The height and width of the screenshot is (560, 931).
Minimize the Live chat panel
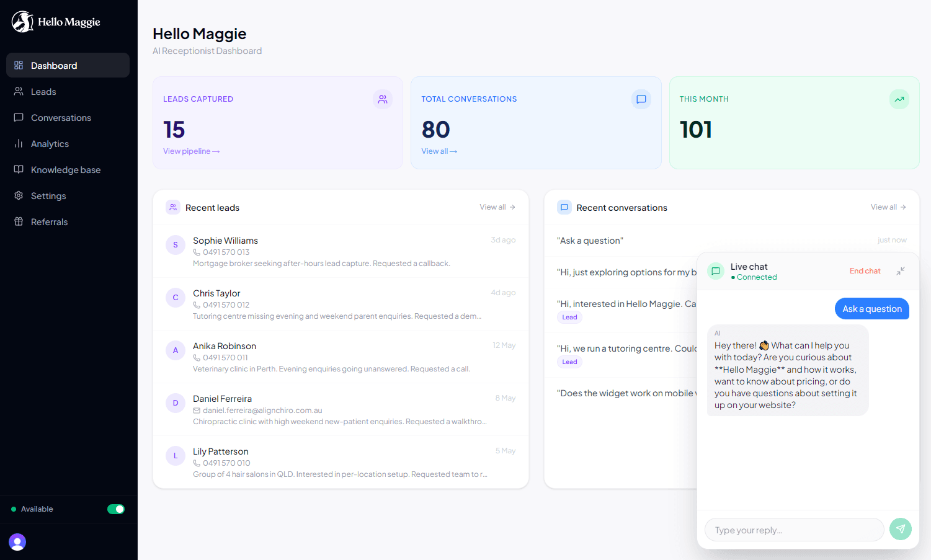tap(901, 271)
